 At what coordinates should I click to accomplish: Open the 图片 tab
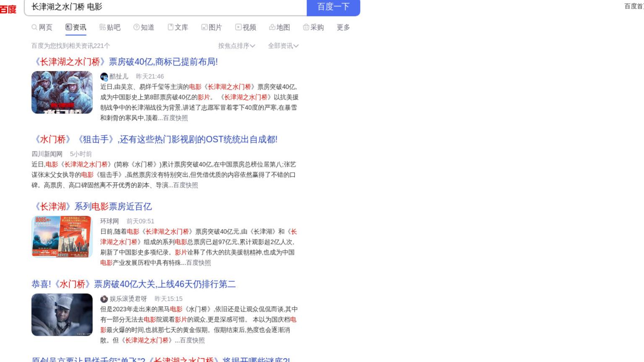212,27
